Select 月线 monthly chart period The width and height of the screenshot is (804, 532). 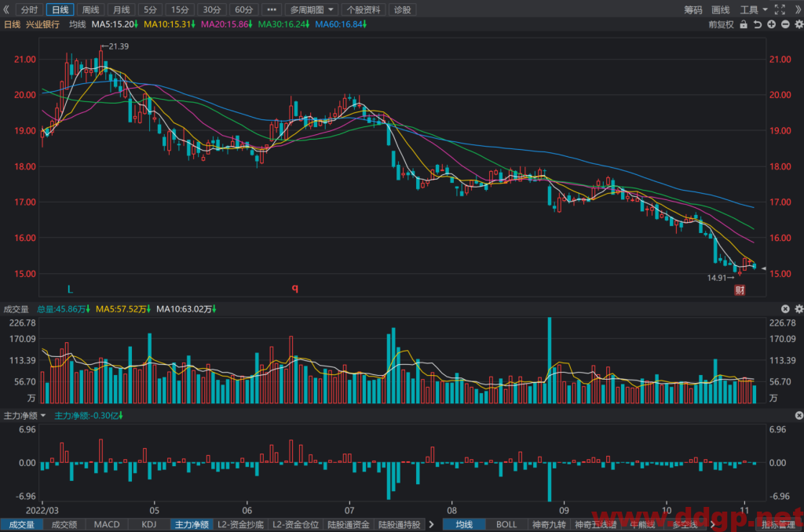point(122,9)
